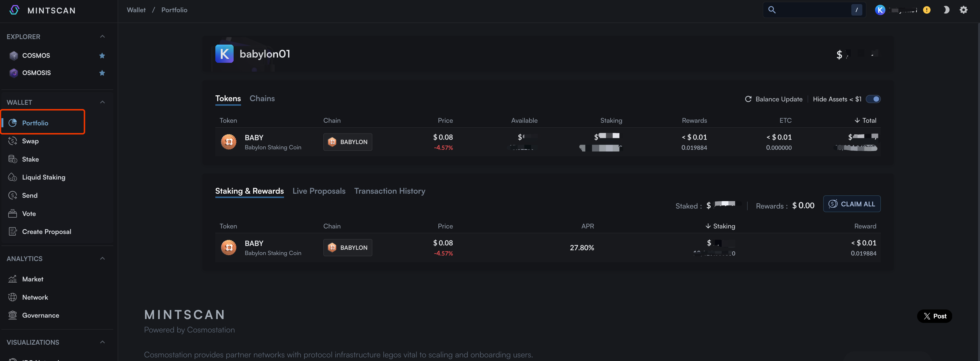Open Create Proposal in the sidebar

point(46,231)
